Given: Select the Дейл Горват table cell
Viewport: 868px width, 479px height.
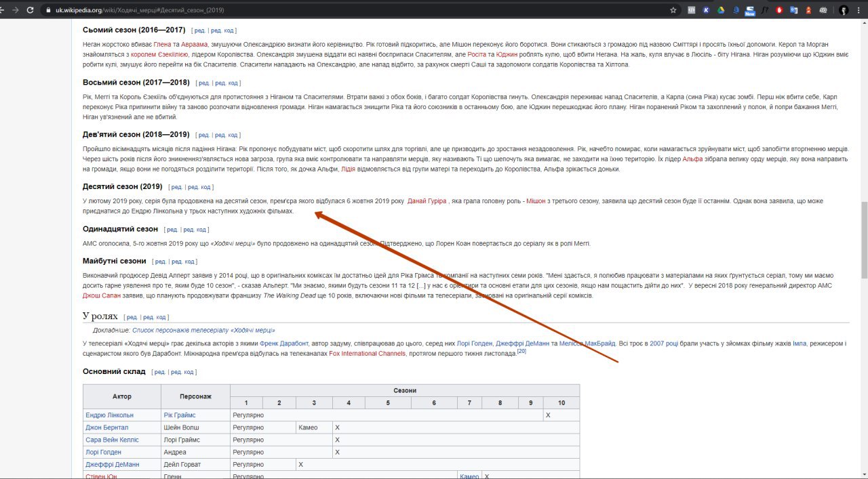Looking at the screenshot, I should [x=196, y=465].
